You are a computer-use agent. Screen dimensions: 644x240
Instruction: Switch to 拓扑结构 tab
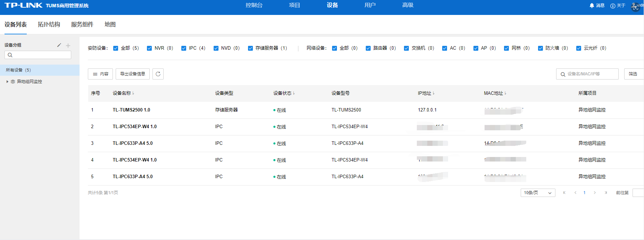49,25
